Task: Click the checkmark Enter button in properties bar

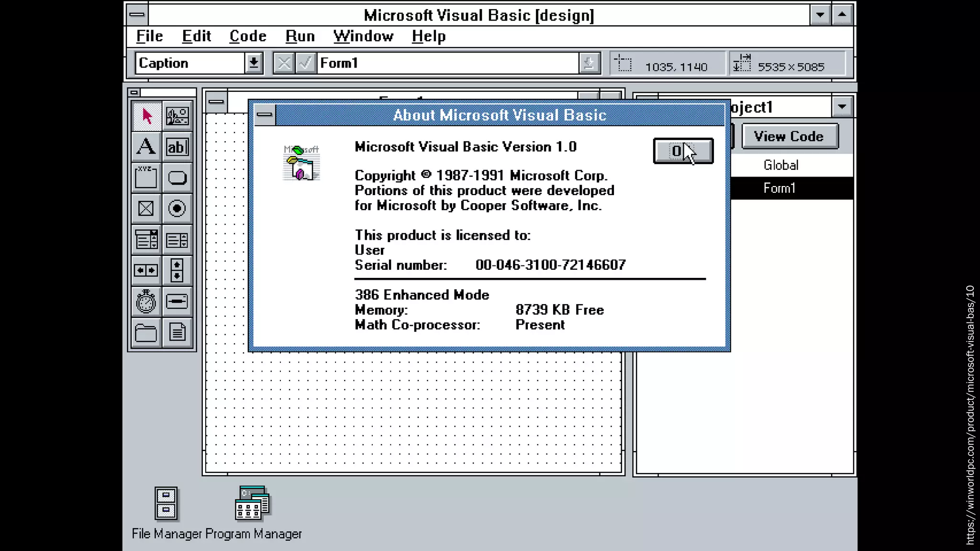Action: (305, 63)
